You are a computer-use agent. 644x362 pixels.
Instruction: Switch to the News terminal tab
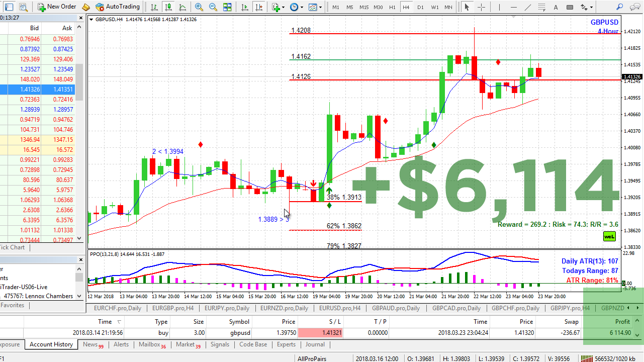93,344
